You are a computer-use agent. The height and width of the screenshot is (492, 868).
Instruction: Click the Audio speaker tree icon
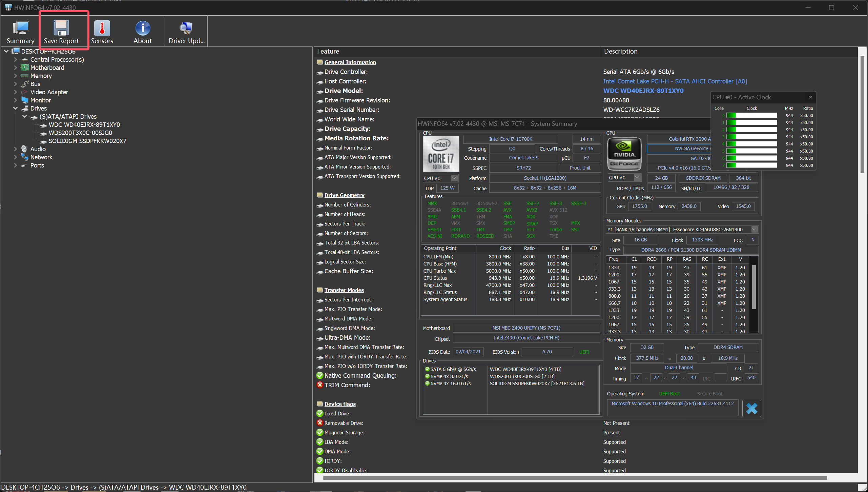[24, 149]
